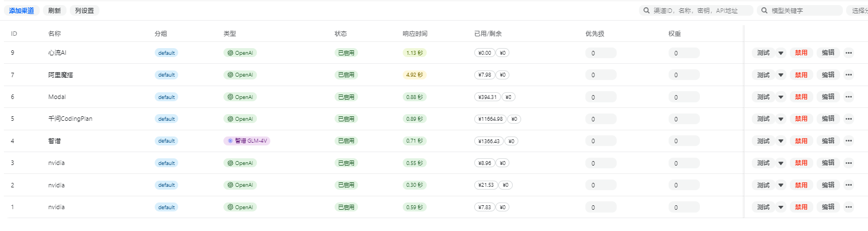Screen dimensions: 868x231
Task: Click the ¥11664.98 used quota tag
Action: 490,119
